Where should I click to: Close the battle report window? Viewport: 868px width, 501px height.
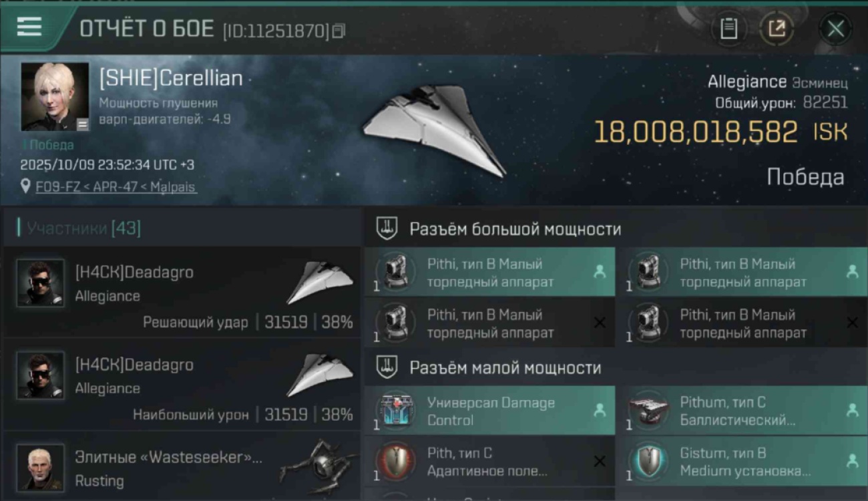(x=835, y=29)
